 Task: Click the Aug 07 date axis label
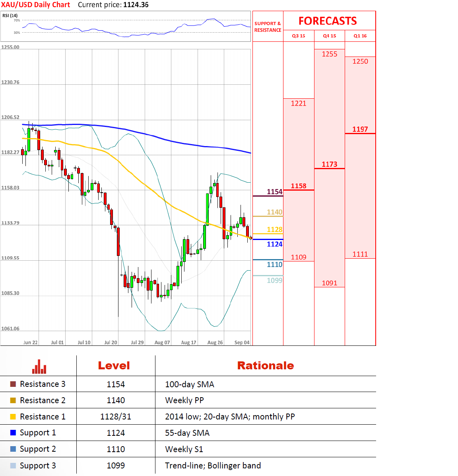tap(162, 342)
